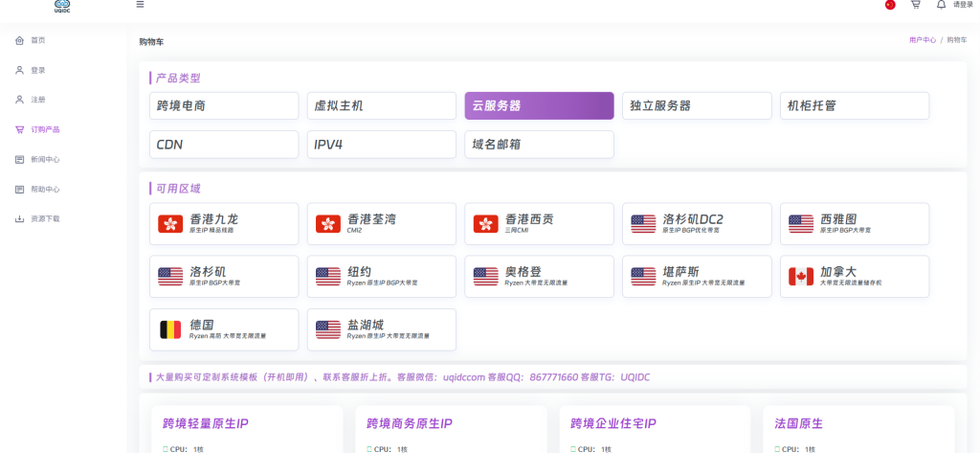Image resolution: width=980 pixels, height=453 pixels.
Task: Select the 虚拟主机 product type
Action: (x=382, y=105)
